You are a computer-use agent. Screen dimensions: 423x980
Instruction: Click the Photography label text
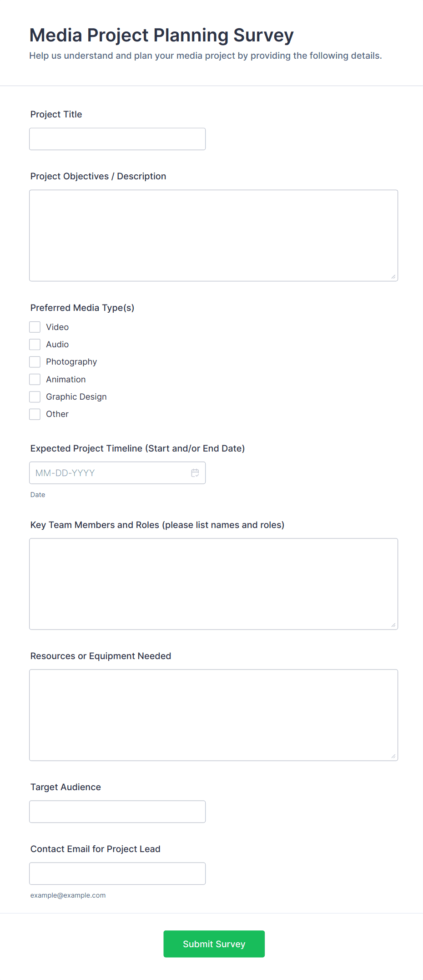pyautogui.click(x=71, y=362)
